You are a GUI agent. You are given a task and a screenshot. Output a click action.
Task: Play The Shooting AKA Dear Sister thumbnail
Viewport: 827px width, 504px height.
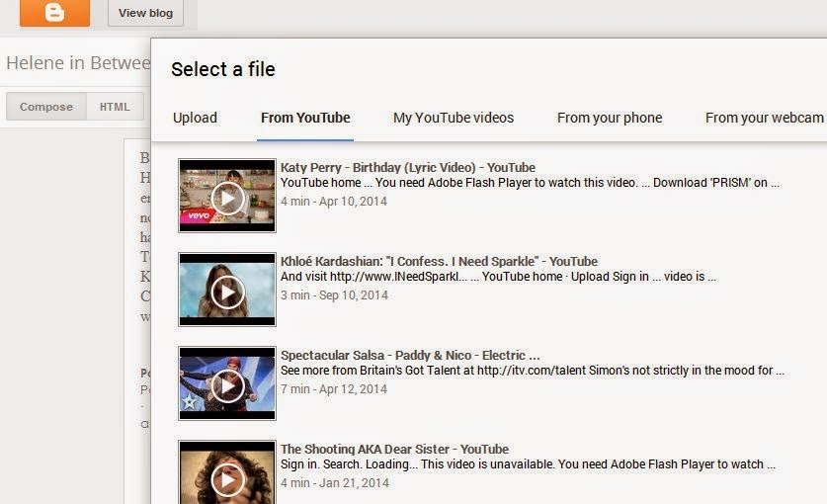[227, 472]
